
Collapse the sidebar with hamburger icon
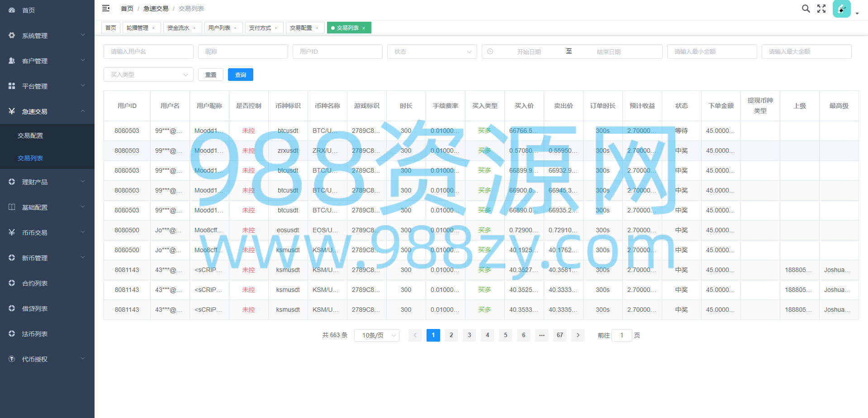106,8
